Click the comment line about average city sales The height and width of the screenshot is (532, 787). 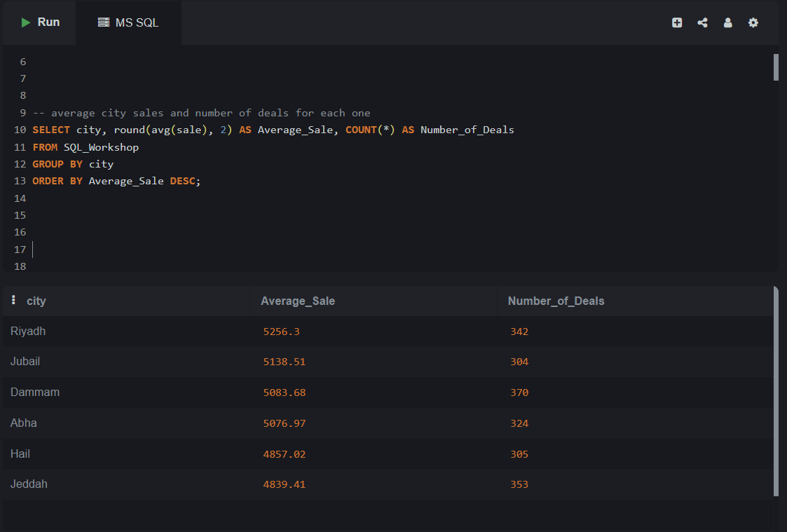[x=202, y=113]
